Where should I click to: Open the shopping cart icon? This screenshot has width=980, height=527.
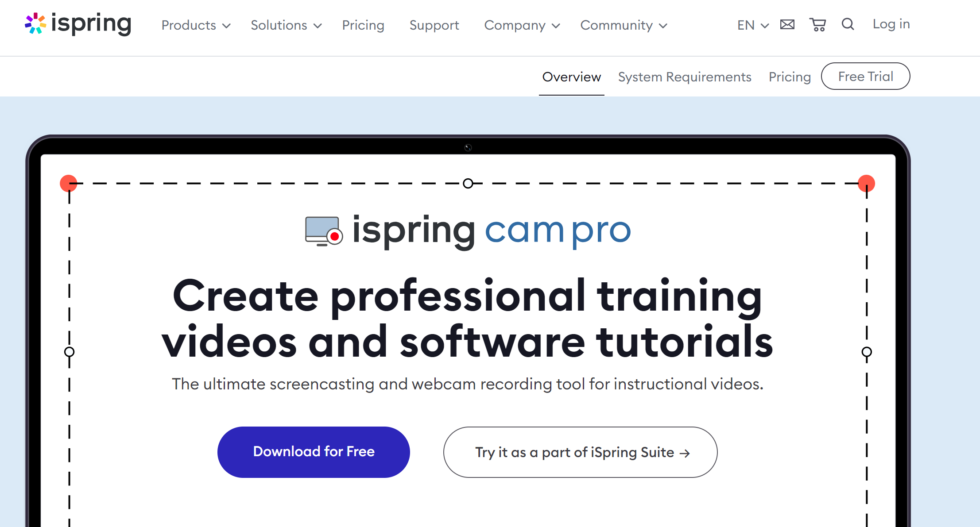817,24
